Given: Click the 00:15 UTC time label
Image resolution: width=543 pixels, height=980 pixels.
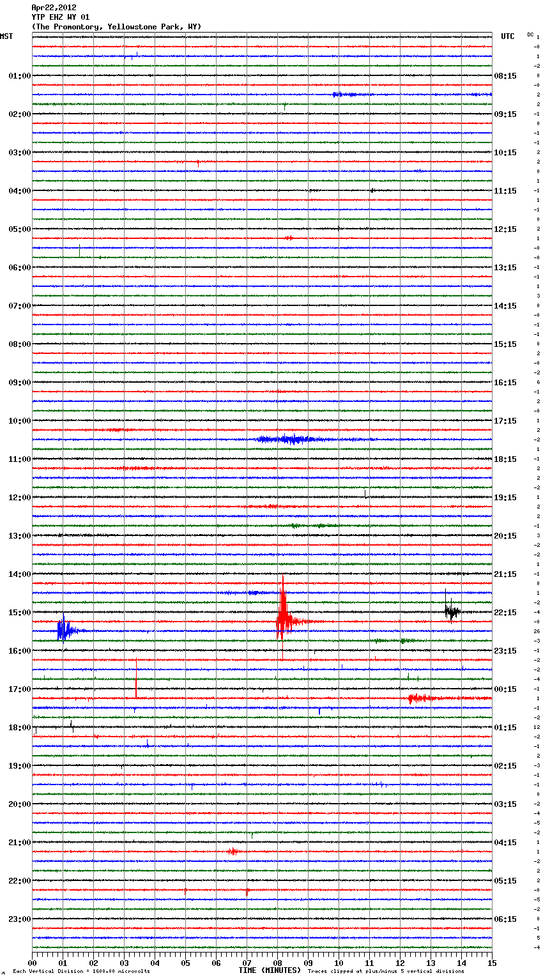Looking at the screenshot, I should coord(505,689).
